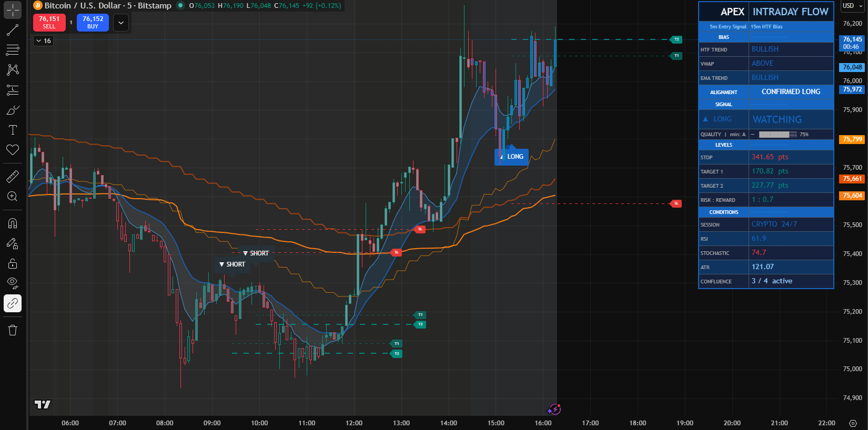
Task: Toggle stay in drawing mode
Action: tap(13, 243)
